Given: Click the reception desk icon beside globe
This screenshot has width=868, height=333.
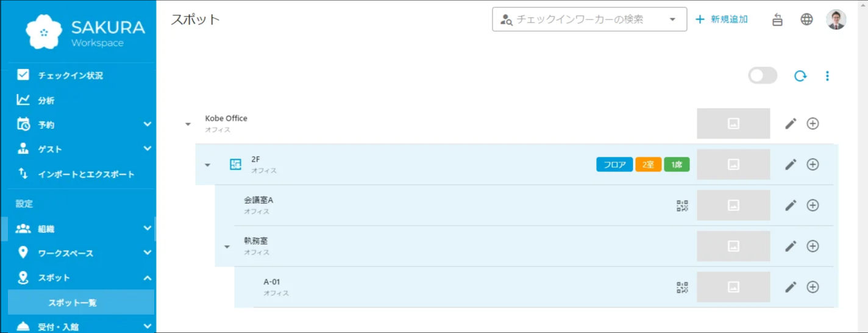Looking at the screenshot, I should point(777,20).
